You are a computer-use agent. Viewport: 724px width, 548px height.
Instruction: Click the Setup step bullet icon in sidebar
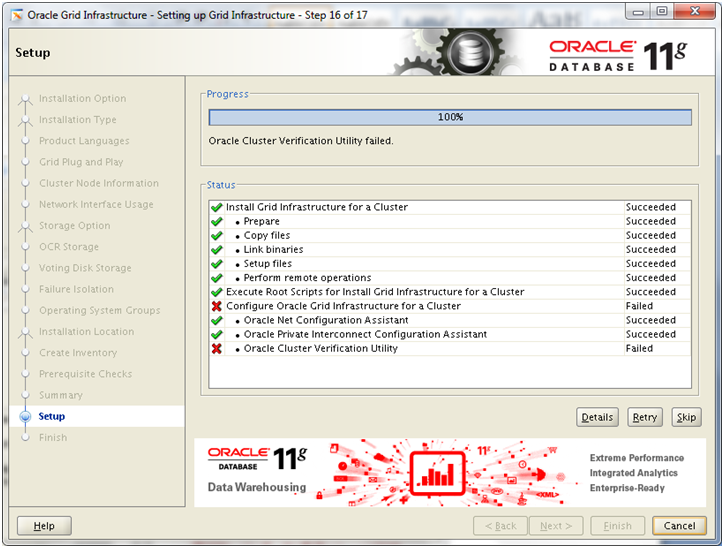point(25,416)
